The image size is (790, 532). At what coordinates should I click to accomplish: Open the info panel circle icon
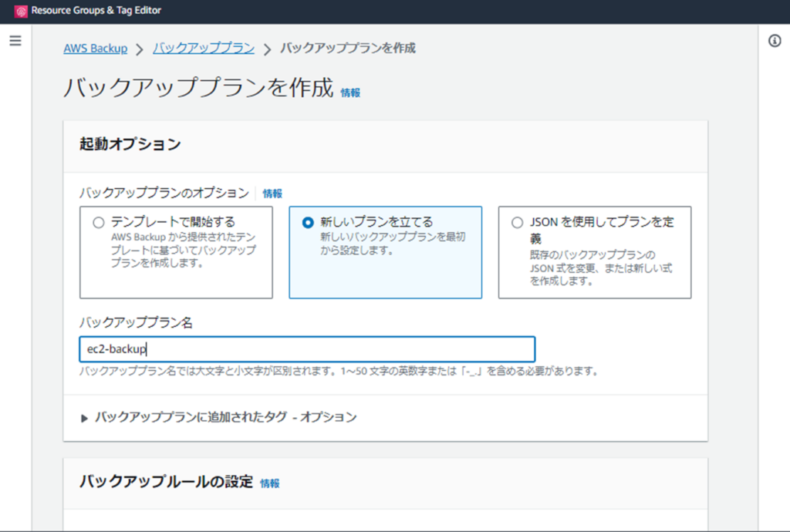tap(775, 41)
